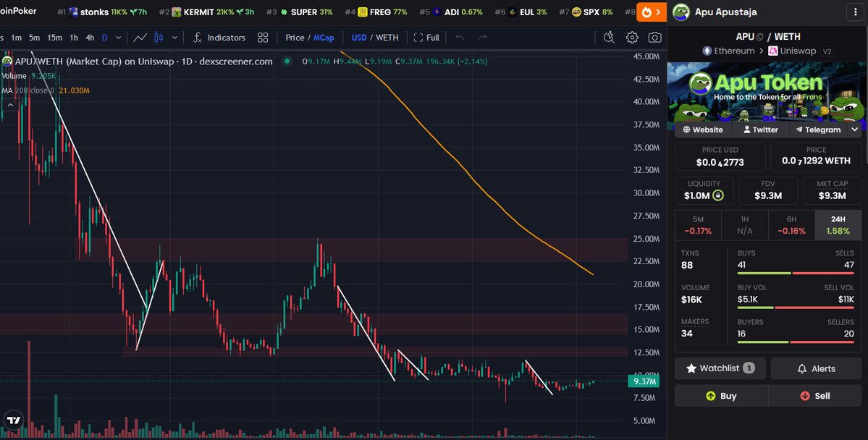Click the LIQUIDITY $1.0M box
868x440 pixels.
704,190
